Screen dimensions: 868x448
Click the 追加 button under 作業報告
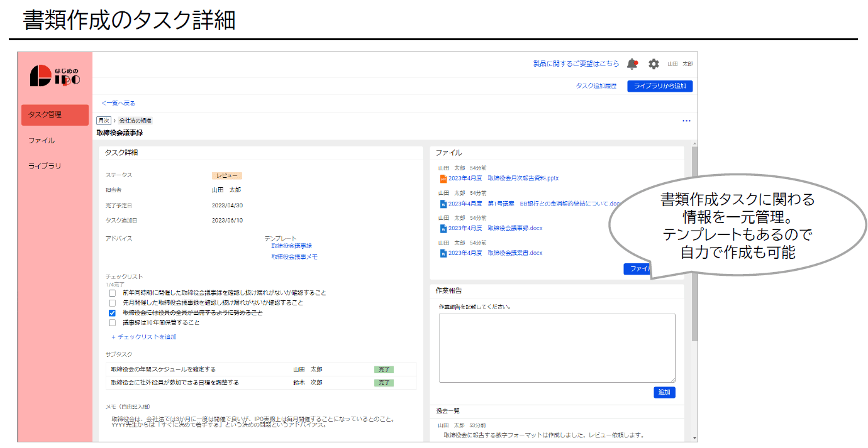[664, 392]
